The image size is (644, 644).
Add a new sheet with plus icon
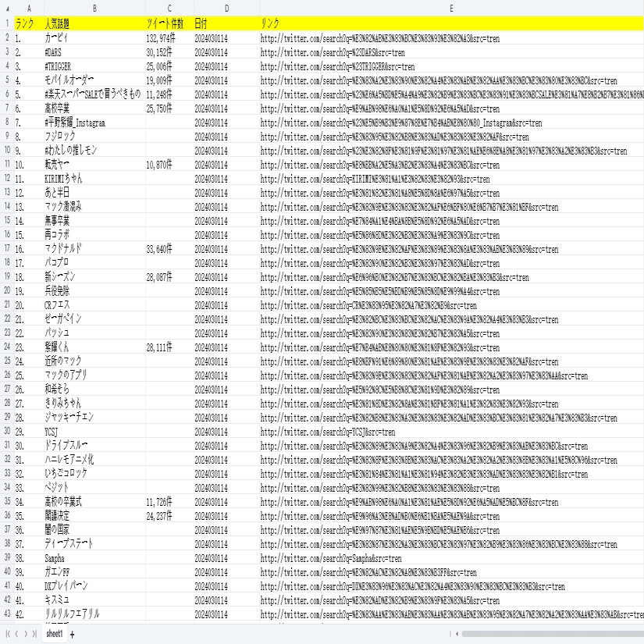tap(73, 635)
